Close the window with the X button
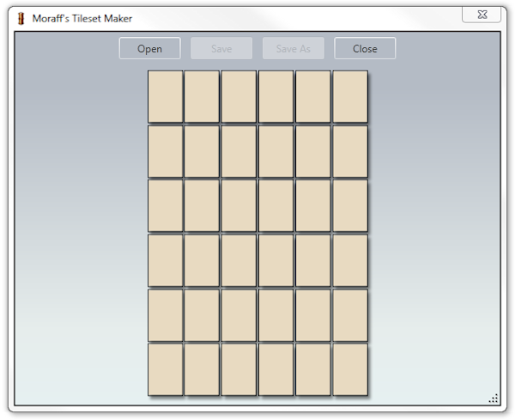515x420 pixels. (482, 15)
